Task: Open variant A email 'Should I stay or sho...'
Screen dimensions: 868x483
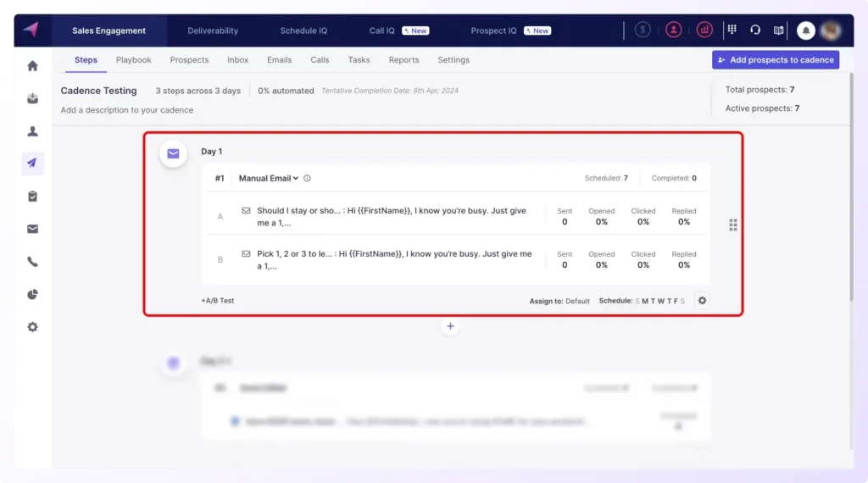Action: tap(392, 216)
